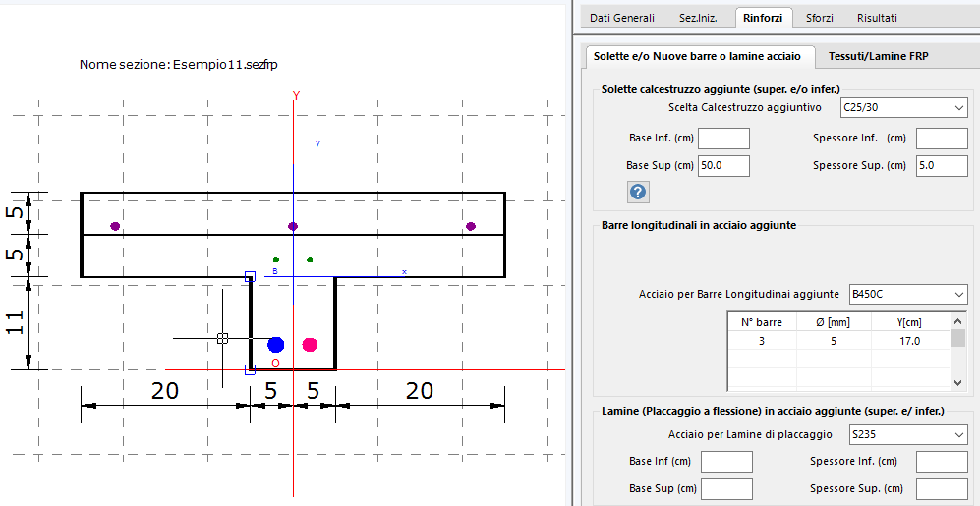Click the red Y axis label
The height and width of the screenshot is (506, 980).
click(x=296, y=95)
